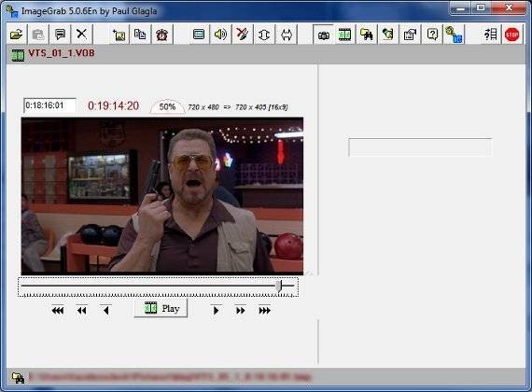Click the VTS_01_1.VOB file name
The width and height of the screenshot is (532, 392).
(x=62, y=53)
